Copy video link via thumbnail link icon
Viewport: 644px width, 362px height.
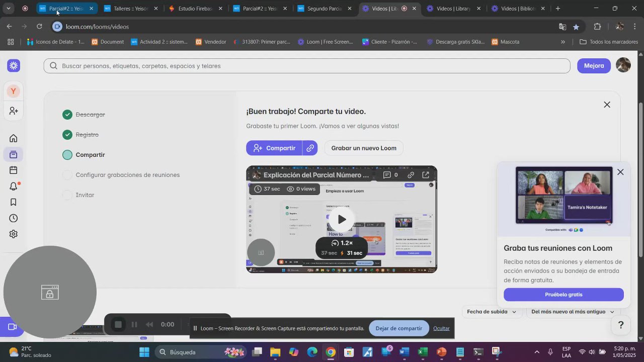pos(411,175)
